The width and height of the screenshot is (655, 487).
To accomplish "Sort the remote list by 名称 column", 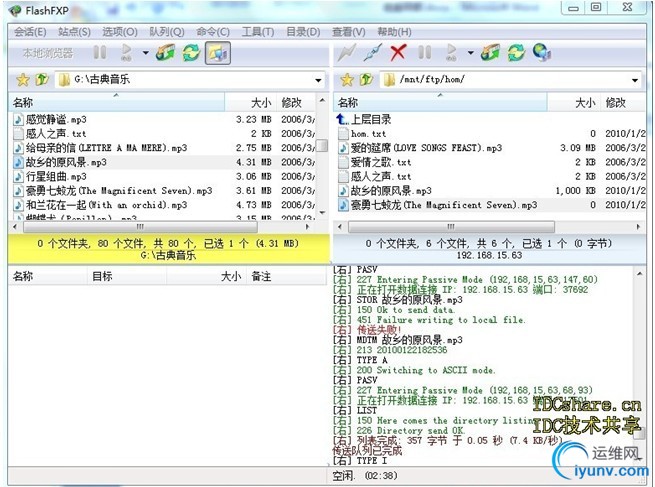I will tap(441, 102).
